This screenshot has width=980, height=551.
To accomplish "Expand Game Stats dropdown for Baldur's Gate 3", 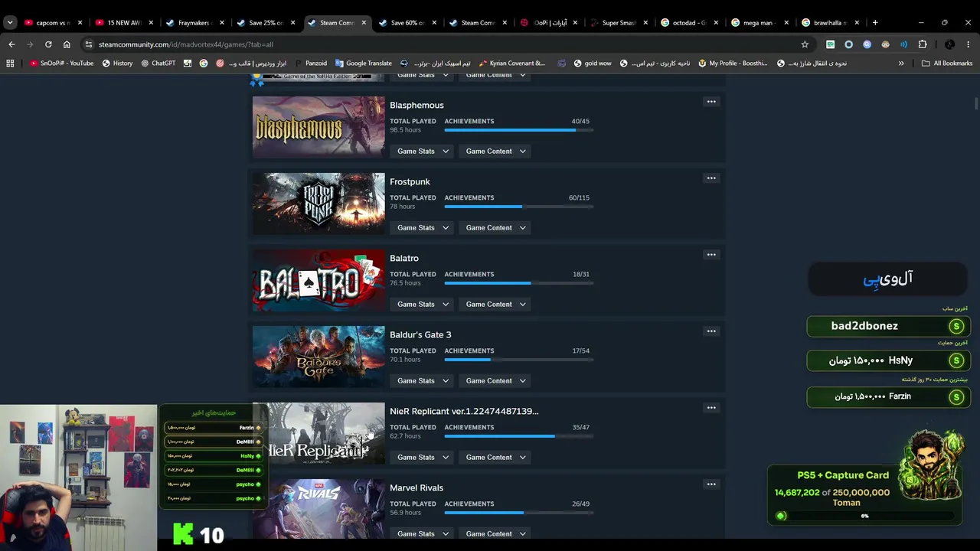I will (423, 381).
